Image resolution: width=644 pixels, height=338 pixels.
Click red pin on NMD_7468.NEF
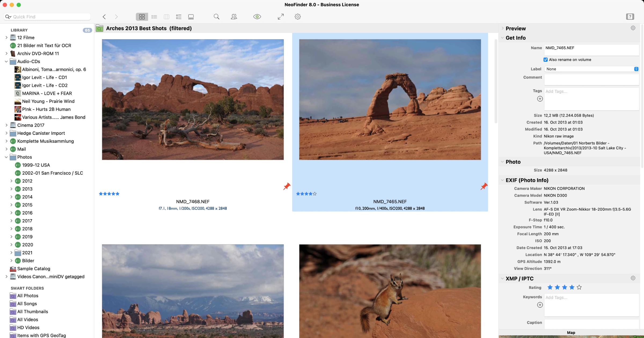point(287,186)
